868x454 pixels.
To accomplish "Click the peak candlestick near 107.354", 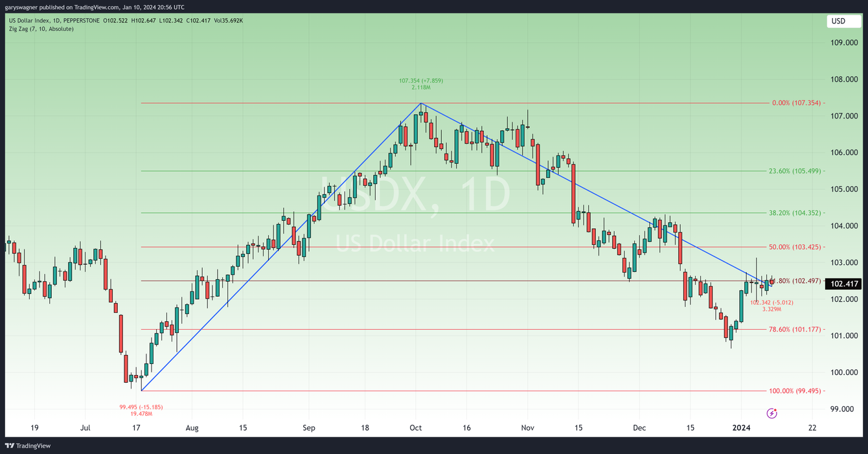I will [x=421, y=113].
